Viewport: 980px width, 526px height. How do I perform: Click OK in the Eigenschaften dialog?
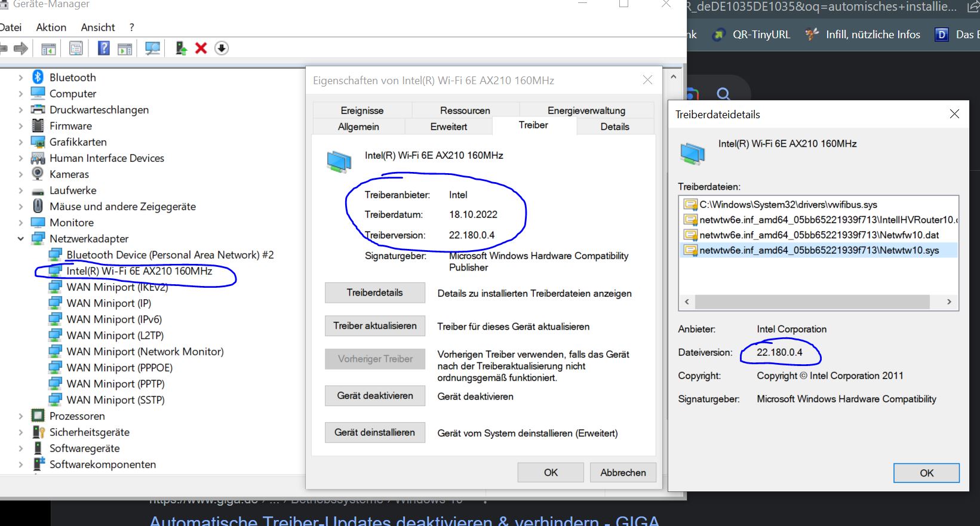point(551,472)
